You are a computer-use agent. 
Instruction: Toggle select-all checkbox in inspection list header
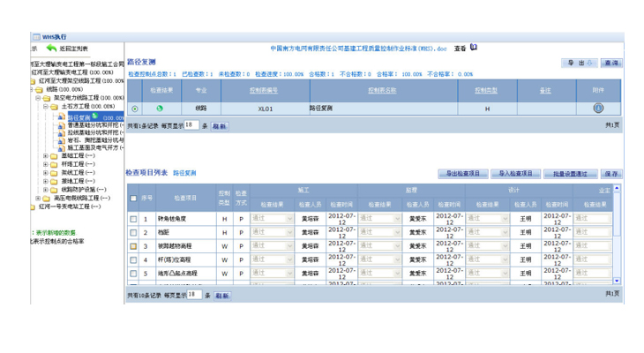[134, 199]
